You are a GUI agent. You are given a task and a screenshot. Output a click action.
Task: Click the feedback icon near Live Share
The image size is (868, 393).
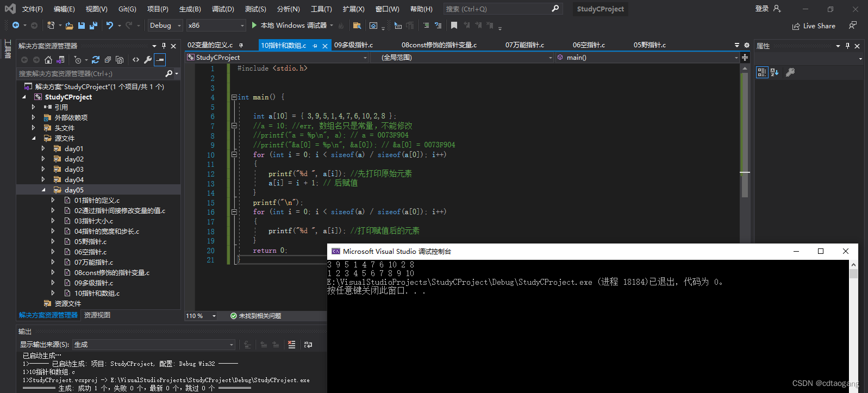click(x=853, y=26)
